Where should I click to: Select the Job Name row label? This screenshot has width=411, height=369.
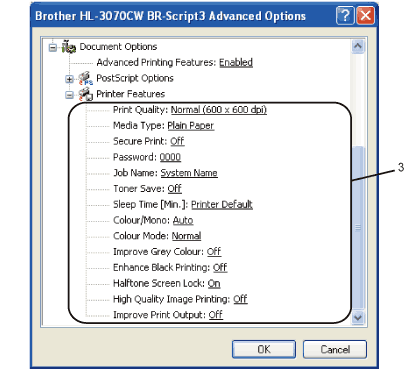(135, 173)
